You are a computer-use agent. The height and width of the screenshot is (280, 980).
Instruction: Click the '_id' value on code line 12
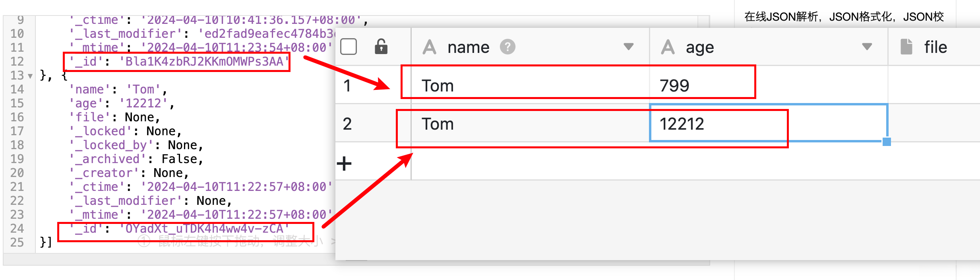204,62
